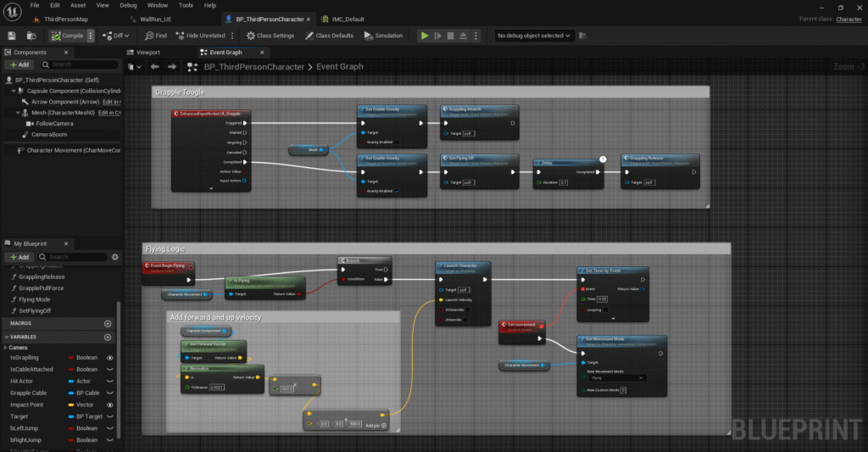
Task: Close the BP_ThirdPersonCharacter tab
Action: [x=309, y=19]
